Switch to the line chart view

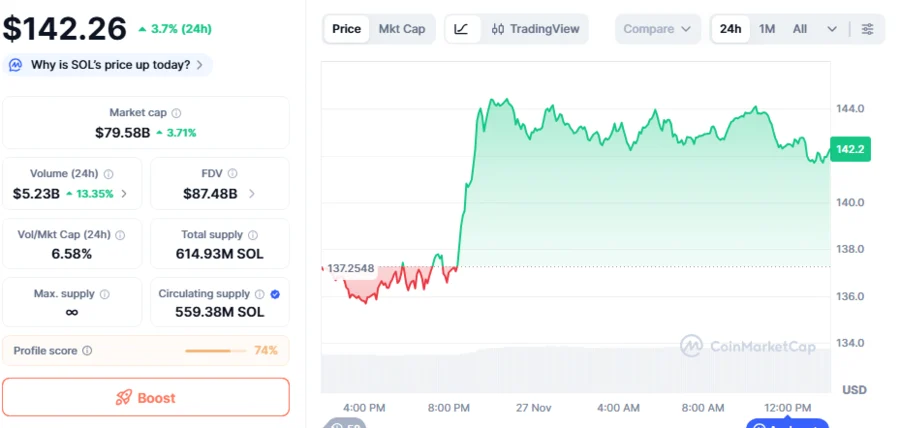click(x=461, y=29)
